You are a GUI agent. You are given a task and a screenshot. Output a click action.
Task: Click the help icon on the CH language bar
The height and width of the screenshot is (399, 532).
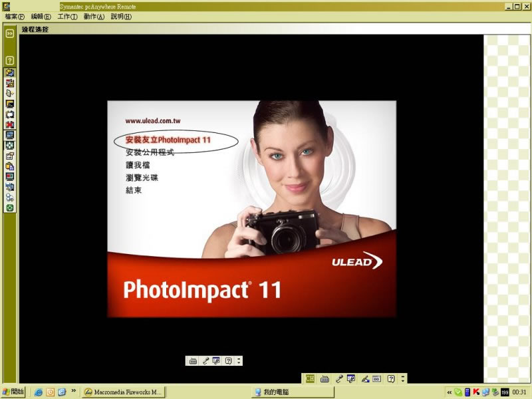pyautogui.click(x=391, y=378)
